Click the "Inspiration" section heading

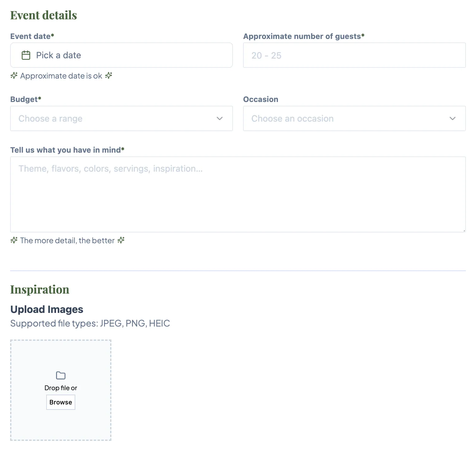tap(40, 289)
